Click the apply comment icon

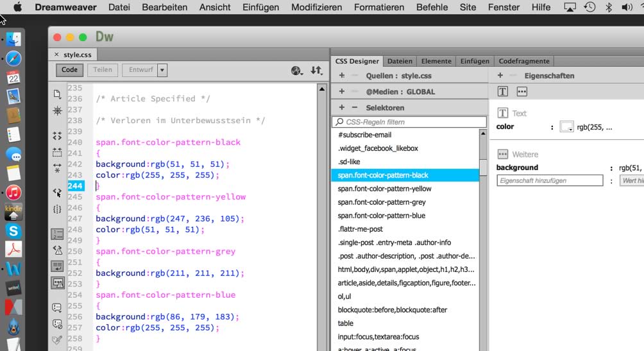[x=57, y=307]
